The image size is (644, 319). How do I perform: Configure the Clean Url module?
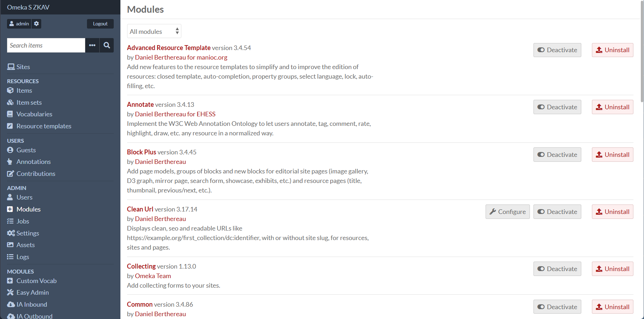507,212
